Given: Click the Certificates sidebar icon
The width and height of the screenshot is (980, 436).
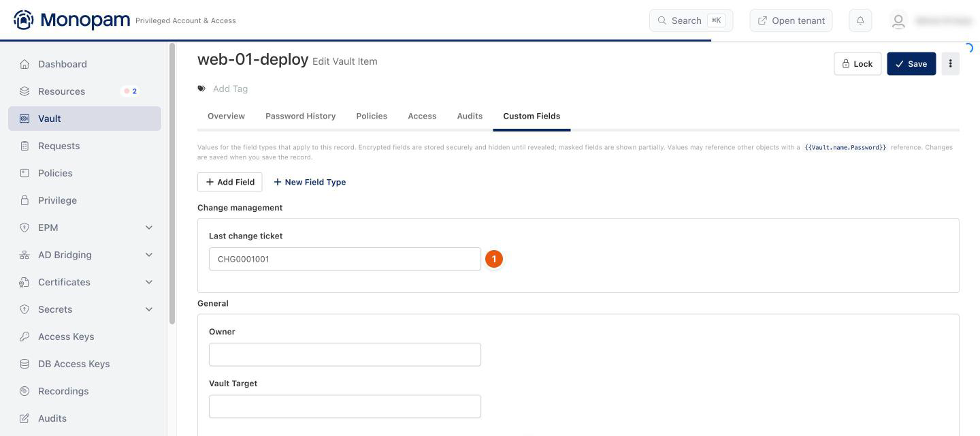Looking at the screenshot, I should tap(24, 282).
